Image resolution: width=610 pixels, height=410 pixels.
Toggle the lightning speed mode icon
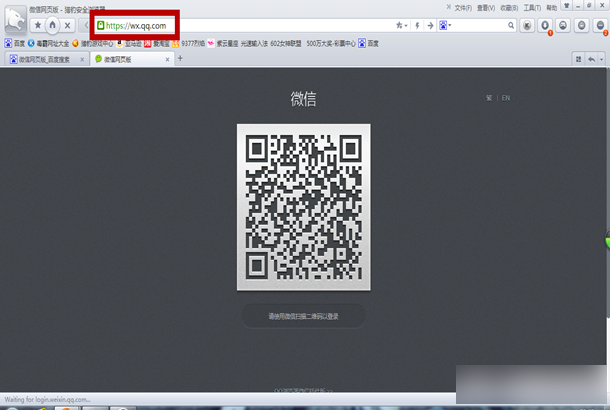417,26
